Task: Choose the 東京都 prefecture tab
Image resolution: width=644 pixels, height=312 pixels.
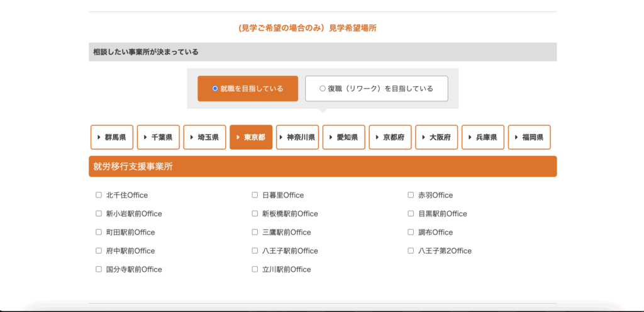Action: (251, 137)
